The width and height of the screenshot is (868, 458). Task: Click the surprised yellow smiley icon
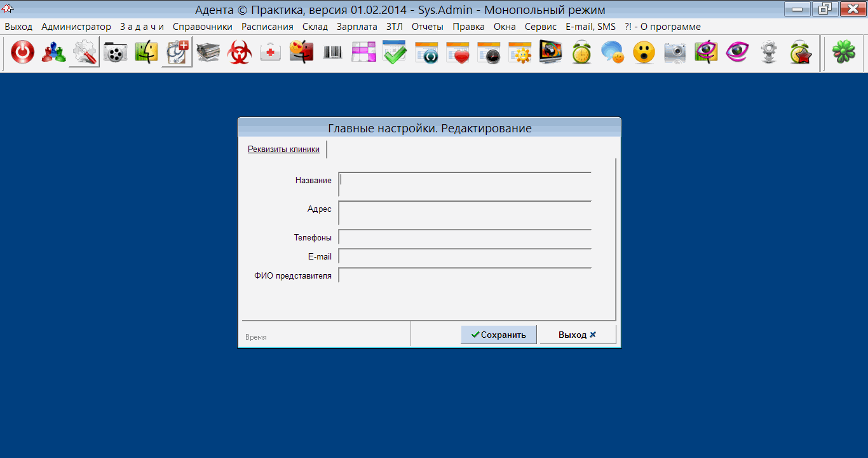pyautogui.click(x=644, y=53)
